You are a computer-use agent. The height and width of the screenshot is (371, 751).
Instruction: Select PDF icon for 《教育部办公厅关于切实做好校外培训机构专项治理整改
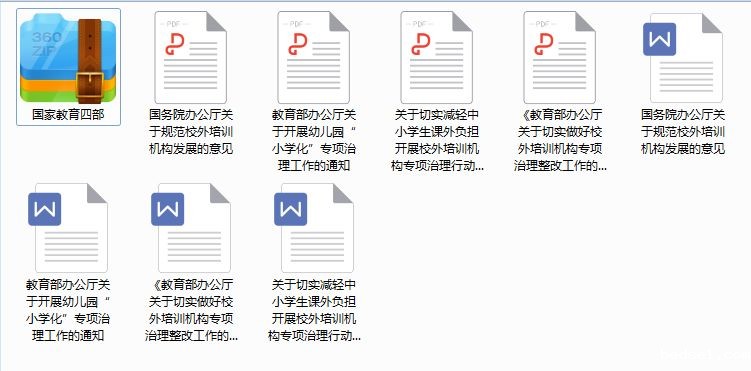560,57
